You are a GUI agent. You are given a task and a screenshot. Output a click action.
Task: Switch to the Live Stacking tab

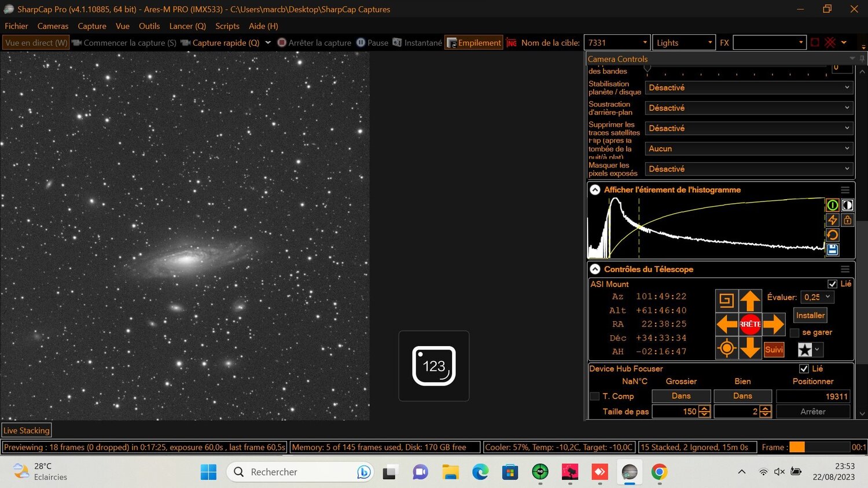27,430
